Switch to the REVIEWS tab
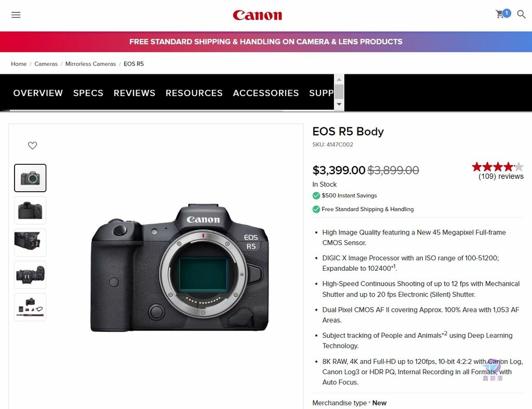 [135, 93]
